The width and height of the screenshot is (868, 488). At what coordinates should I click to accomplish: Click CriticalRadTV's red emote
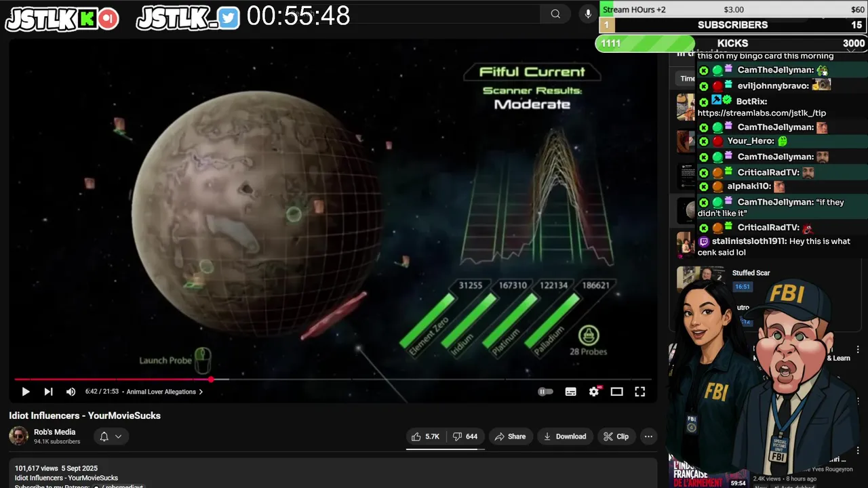807,228
